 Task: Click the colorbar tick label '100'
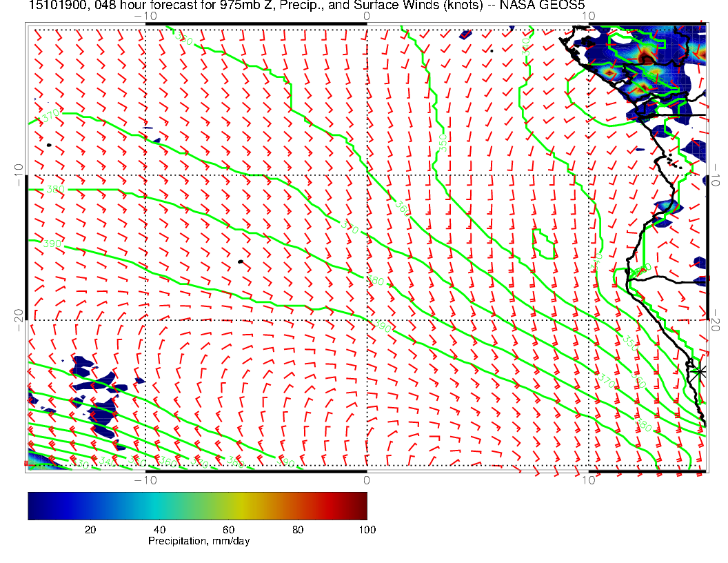[x=367, y=530]
